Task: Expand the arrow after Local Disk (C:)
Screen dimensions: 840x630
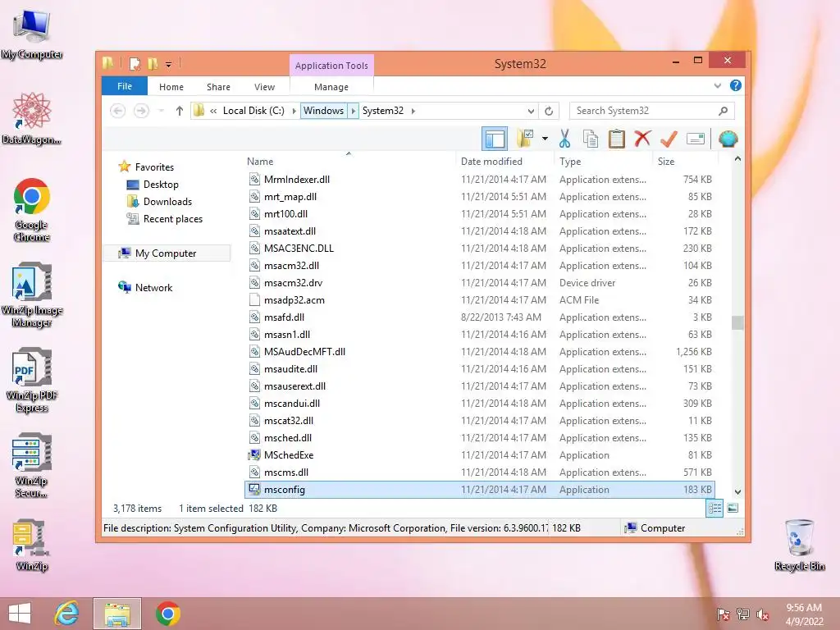Action: coord(294,111)
